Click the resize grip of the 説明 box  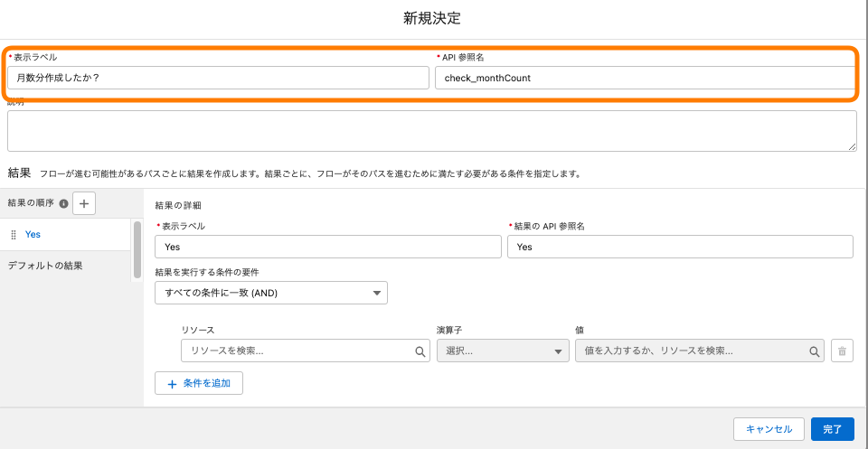coord(853,147)
